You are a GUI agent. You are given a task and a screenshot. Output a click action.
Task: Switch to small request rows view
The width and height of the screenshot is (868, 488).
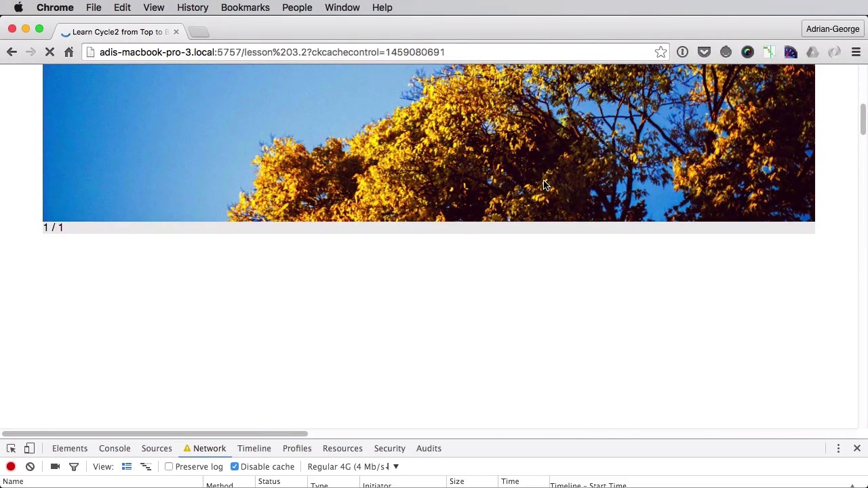[x=146, y=466]
